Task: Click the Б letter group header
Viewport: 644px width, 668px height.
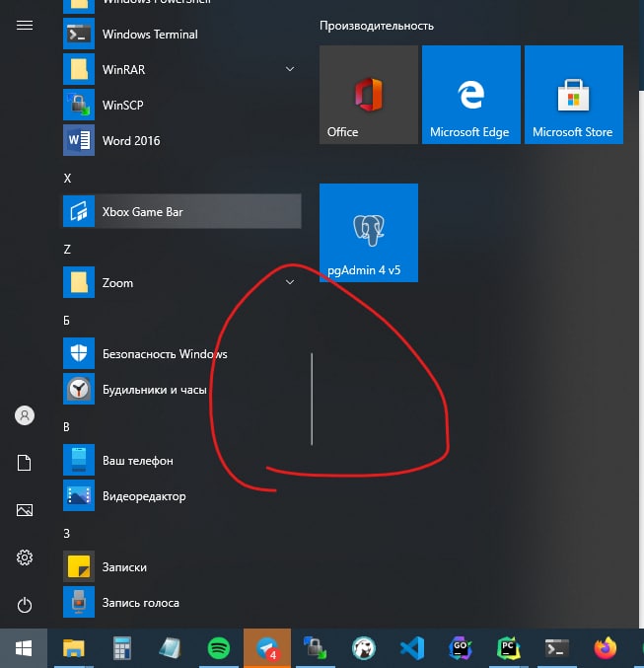Action: 67,321
